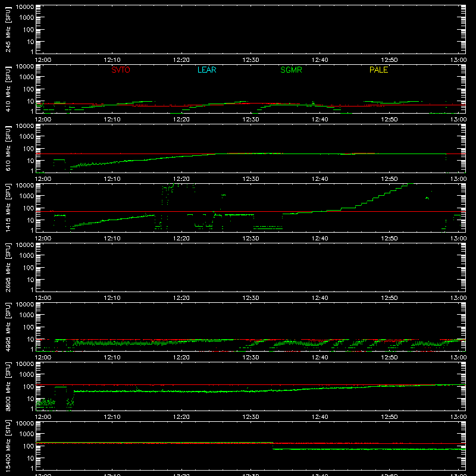
Task: Select the 8800 MHz [SFU] axis title
Action: pos(8,386)
